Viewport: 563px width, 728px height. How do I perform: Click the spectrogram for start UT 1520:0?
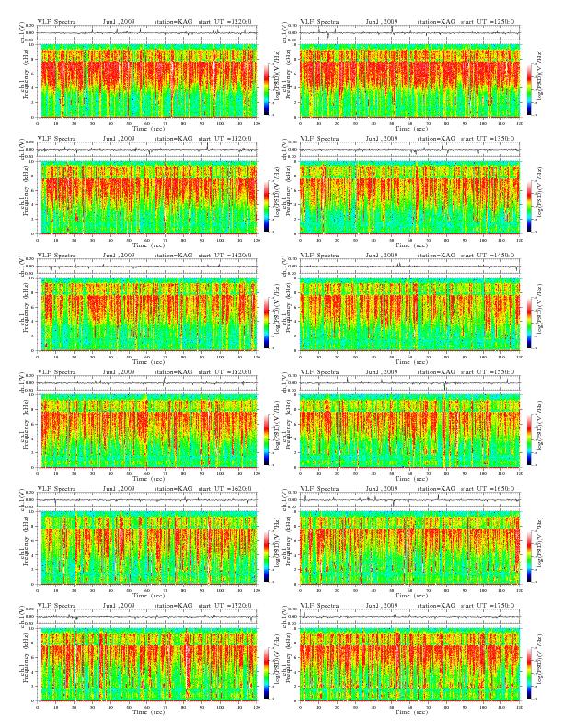click(x=147, y=431)
